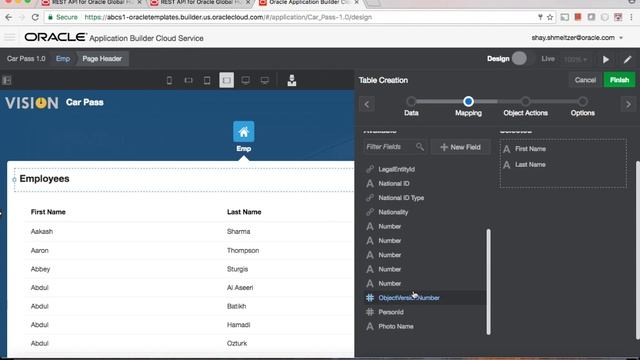Select the phone landscape preview icon
The height and width of the screenshot is (360, 640).
point(189,80)
